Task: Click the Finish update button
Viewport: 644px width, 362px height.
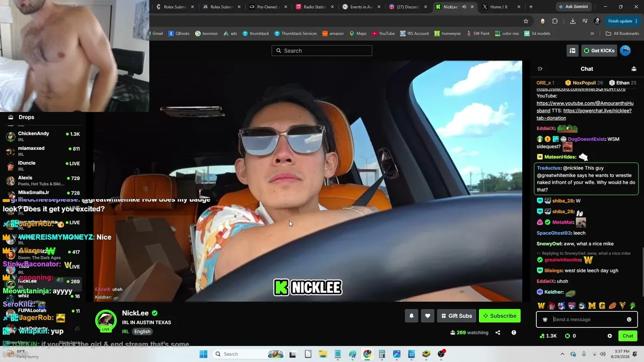Action: click(x=622, y=21)
